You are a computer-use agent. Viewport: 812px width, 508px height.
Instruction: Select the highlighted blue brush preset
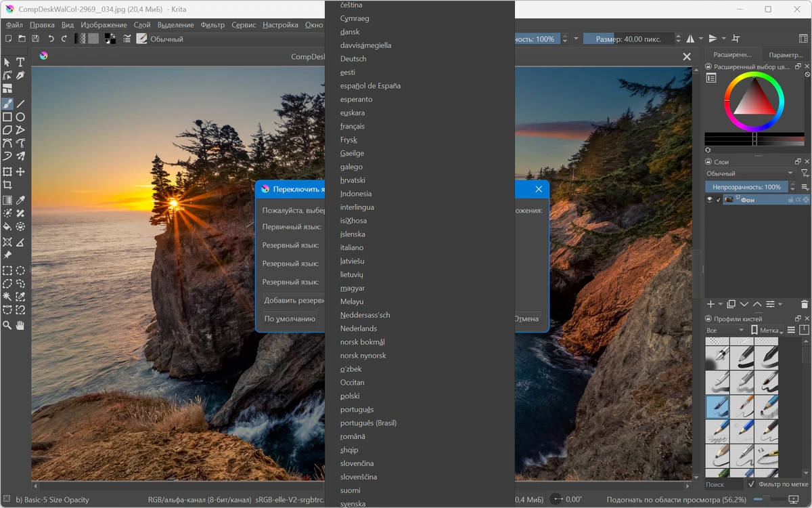point(717,406)
